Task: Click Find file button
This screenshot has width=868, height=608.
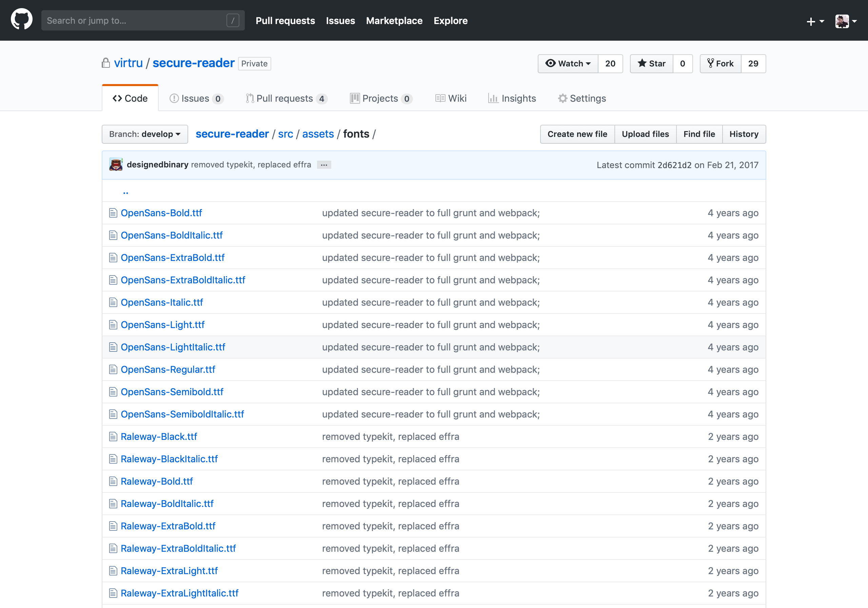Action: coord(699,134)
